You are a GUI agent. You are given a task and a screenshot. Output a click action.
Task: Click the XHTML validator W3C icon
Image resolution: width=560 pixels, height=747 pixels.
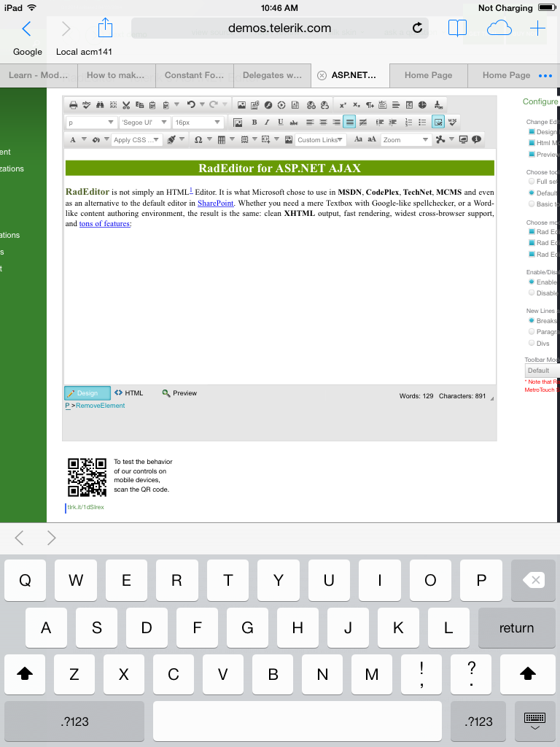(452, 123)
